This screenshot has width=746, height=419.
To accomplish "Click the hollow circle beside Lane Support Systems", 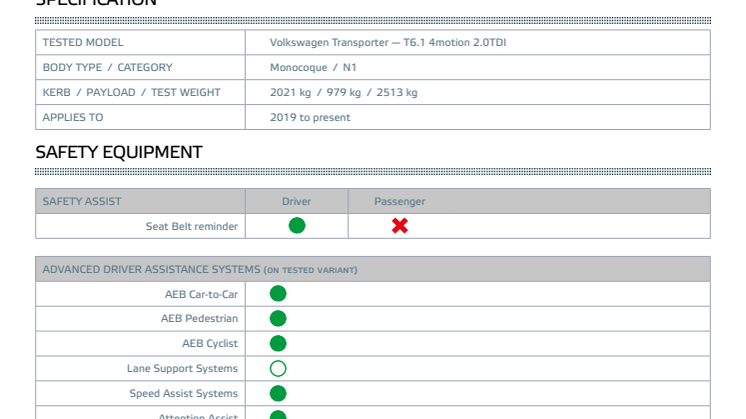I will click(x=278, y=368).
